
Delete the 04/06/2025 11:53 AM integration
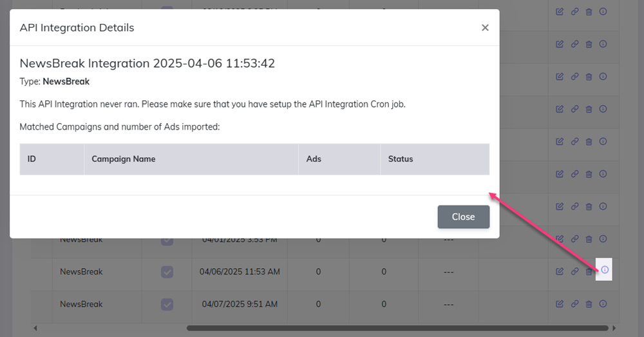pyautogui.click(x=589, y=272)
